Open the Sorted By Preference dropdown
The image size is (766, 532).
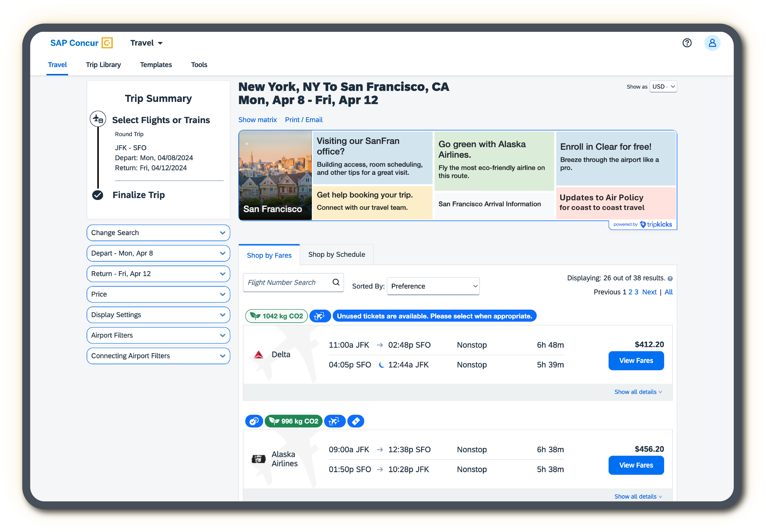[433, 286]
